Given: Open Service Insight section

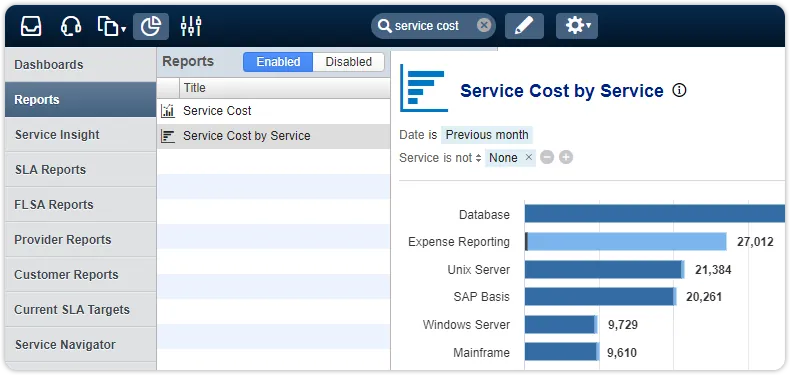Looking at the screenshot, I should point(81,135).
